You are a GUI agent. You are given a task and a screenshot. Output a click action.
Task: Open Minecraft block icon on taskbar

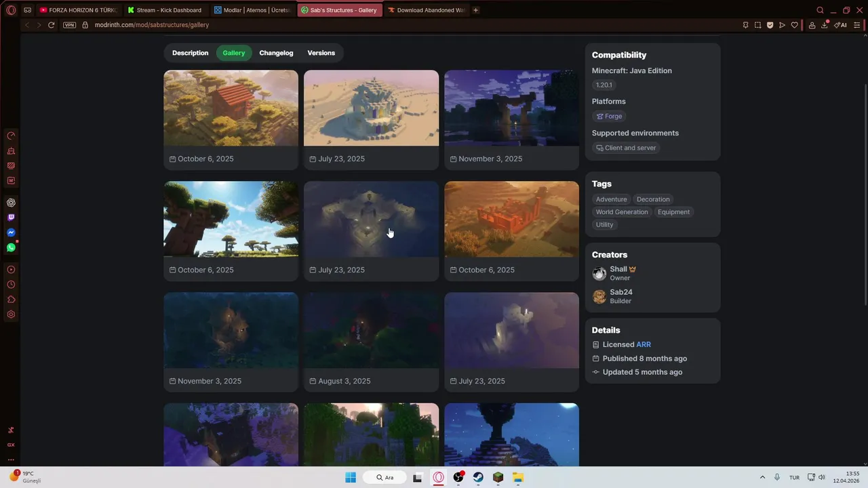point(498,477)
